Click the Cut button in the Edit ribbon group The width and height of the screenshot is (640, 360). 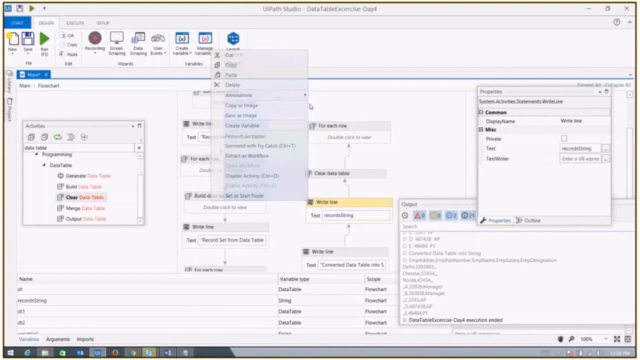pyautogui.click(x=68, y=36)
